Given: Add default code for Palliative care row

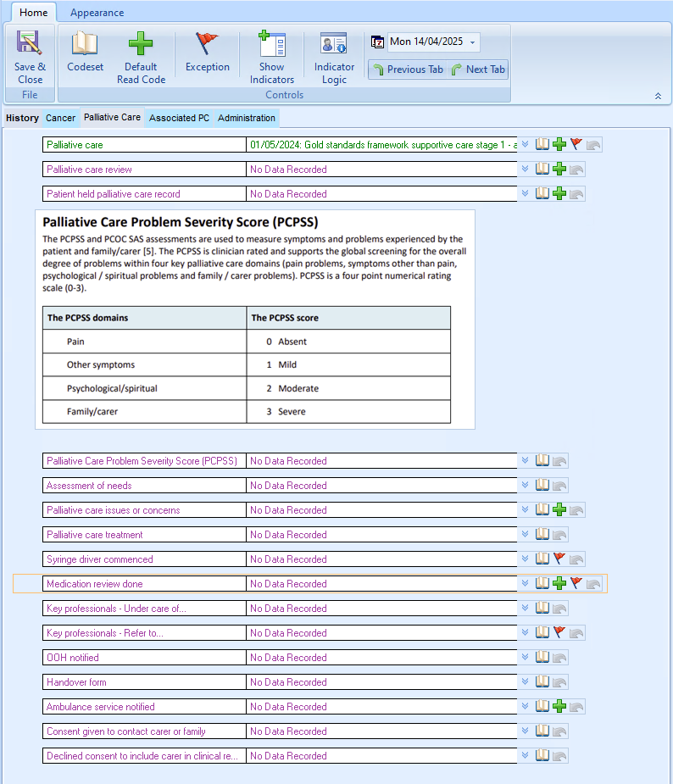Looking at the screenshot, I should pyautogui.click(x=559, y=144).
